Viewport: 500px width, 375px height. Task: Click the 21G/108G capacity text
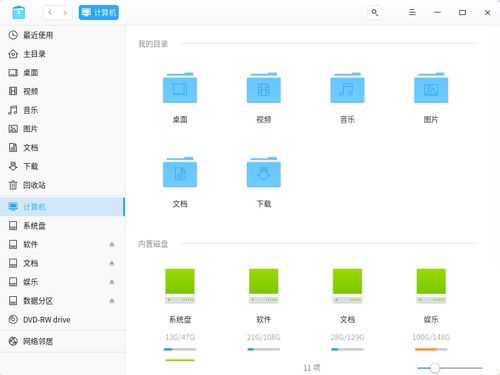[x=264, y=337]
